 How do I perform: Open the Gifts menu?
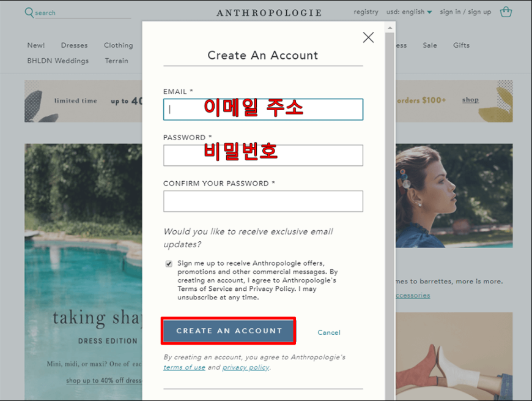[462, 45]
